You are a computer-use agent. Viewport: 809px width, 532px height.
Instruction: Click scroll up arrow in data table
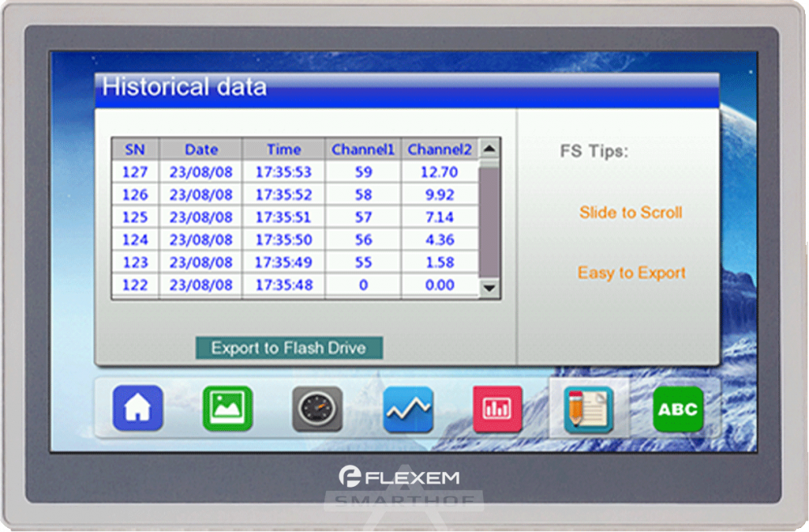(489, 149)
